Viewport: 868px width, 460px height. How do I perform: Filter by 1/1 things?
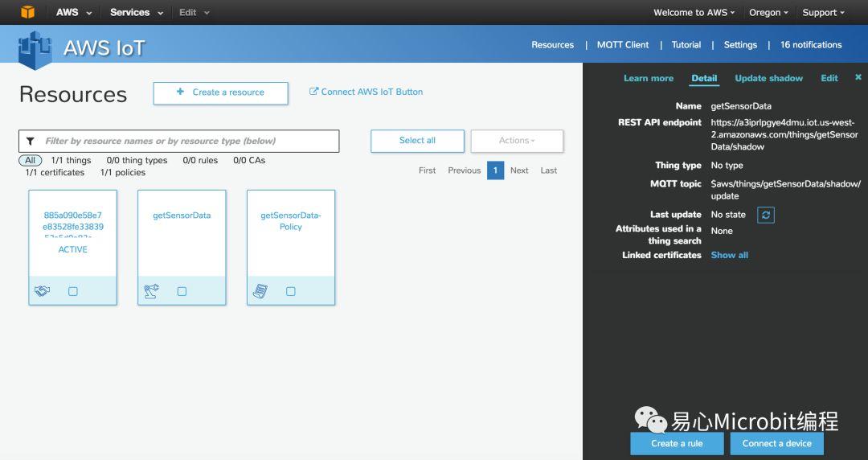(71, 160)
